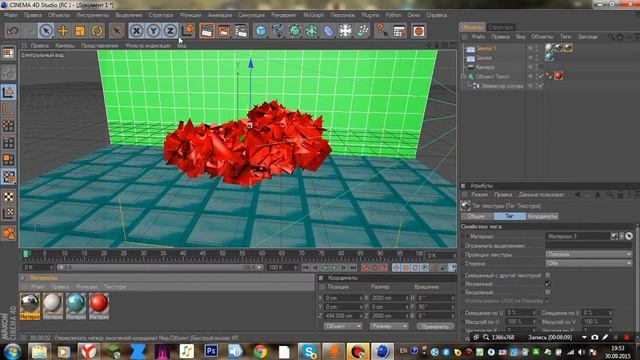
Task: Toggle enable checkmark of Объект Текст
Action: [x=541, y=76]
